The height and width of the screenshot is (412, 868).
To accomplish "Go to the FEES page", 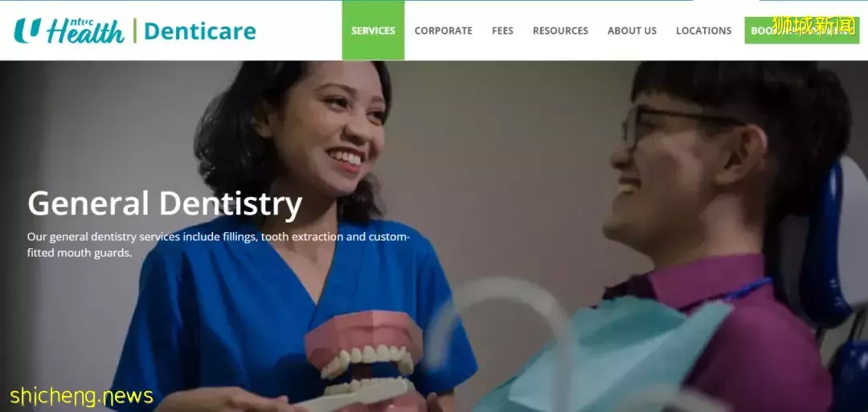I will 502,31.
